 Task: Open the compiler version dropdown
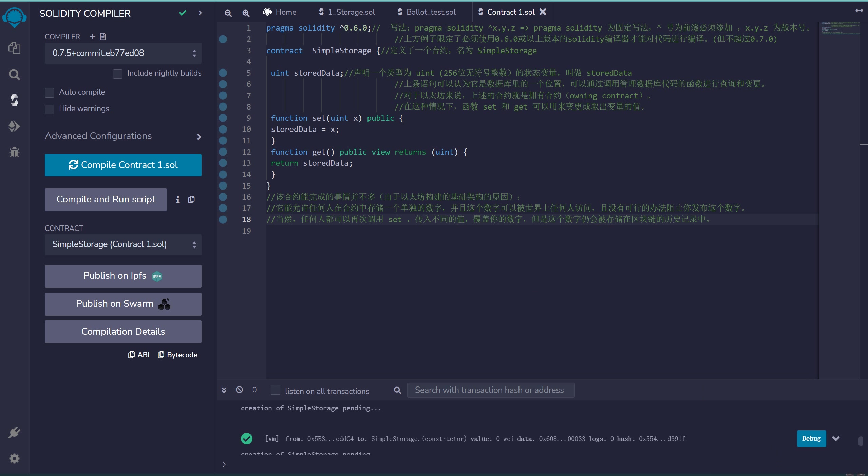(x=123, y=53)
